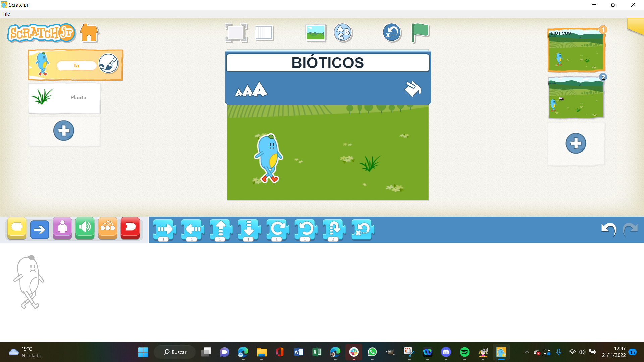The height and width of the screenshot is (362, 644).
Task: Open blue motion blocks category
Action: [40, 229]
